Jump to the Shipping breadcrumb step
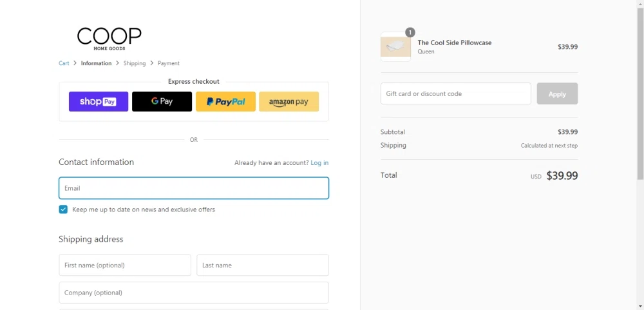The height and width of the screenshot is (310, 644). (135, 63)
